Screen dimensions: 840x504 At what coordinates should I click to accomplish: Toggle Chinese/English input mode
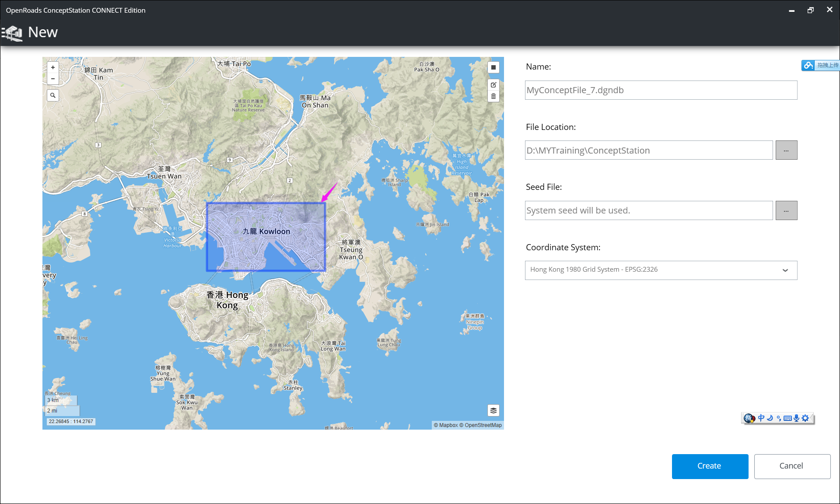761,418
